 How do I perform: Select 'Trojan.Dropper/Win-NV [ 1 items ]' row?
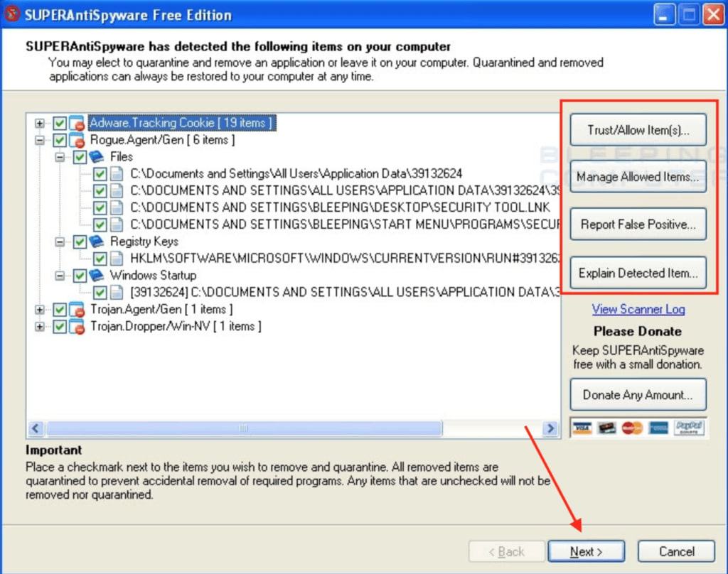[x=176, y=327]
